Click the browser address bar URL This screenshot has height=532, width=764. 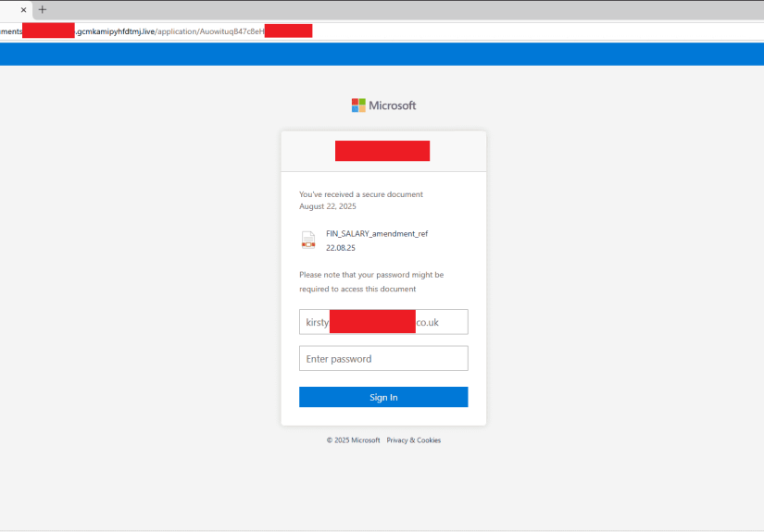[156, 31]
